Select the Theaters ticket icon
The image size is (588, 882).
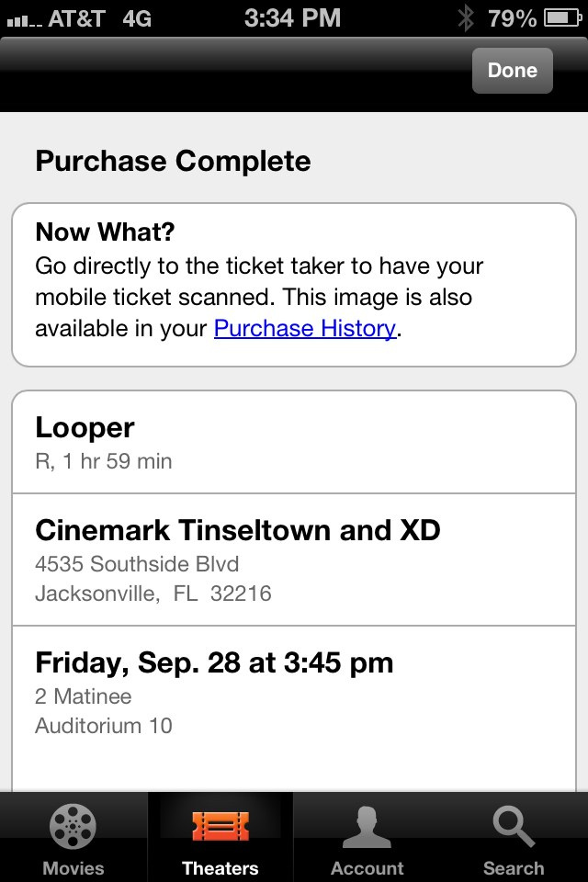point(220,824)
